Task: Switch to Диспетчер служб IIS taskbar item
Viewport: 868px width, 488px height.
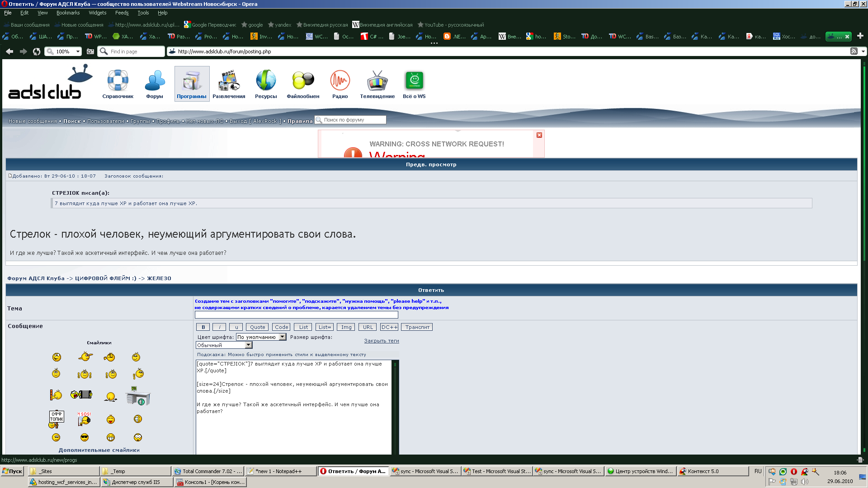Action: pos(137,482)
